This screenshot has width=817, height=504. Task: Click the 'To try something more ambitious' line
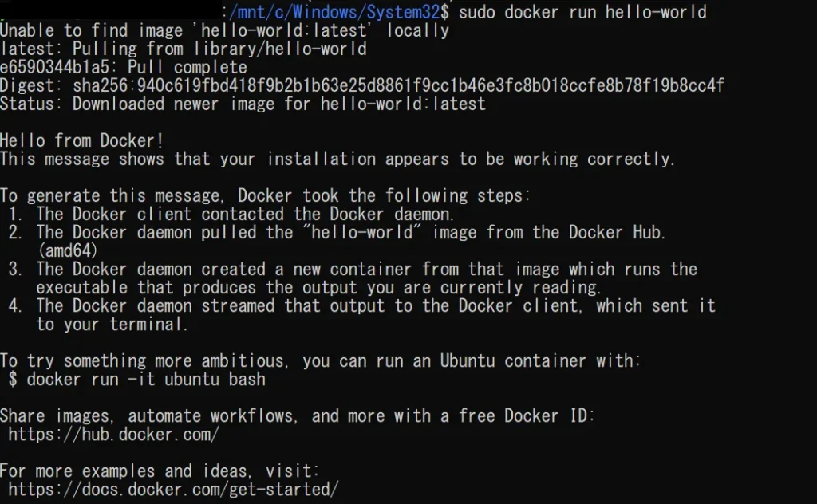coord(320,361)
